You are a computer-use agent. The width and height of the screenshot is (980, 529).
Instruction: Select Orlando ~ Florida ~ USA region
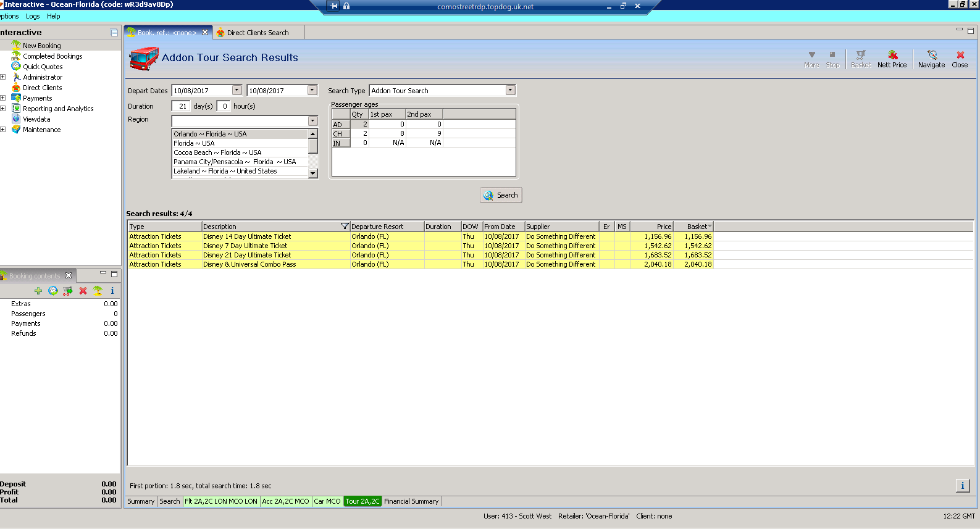pyautogui.click(x=240, y=134)
